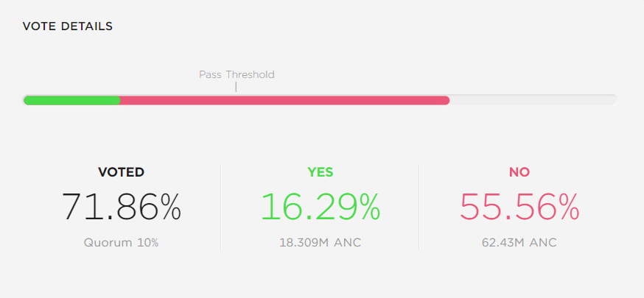The height and width of the screenshot is (298, 644).
Task: Select the VOTED label
Action: [121, 172]
